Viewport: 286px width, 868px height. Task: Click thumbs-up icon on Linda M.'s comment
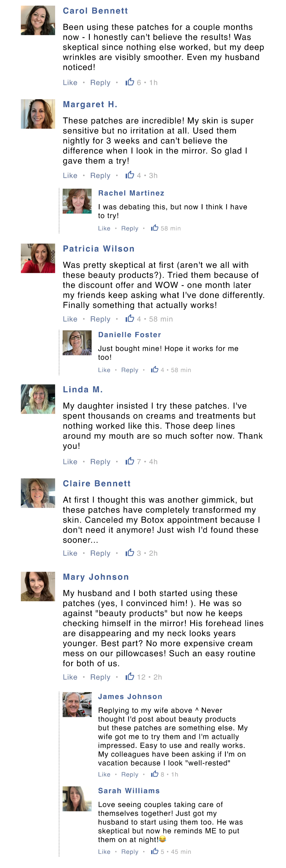pyautogui.click(x=130, y=461)
